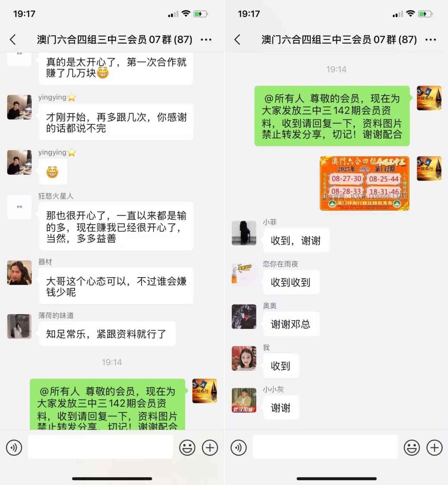Open the three-dot menu in right chat
Image resolution: width=448 pixels, height=485 pixels.
(431, 39)
